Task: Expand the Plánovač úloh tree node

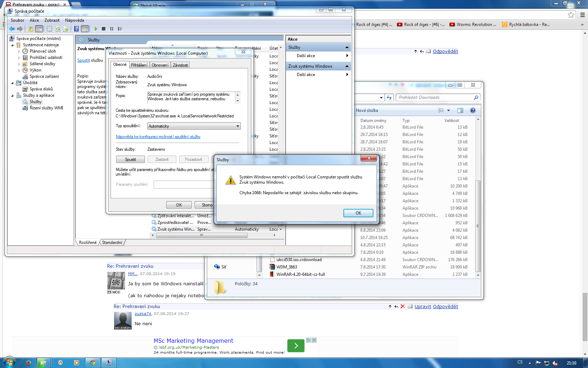Action: coord(19,52)
